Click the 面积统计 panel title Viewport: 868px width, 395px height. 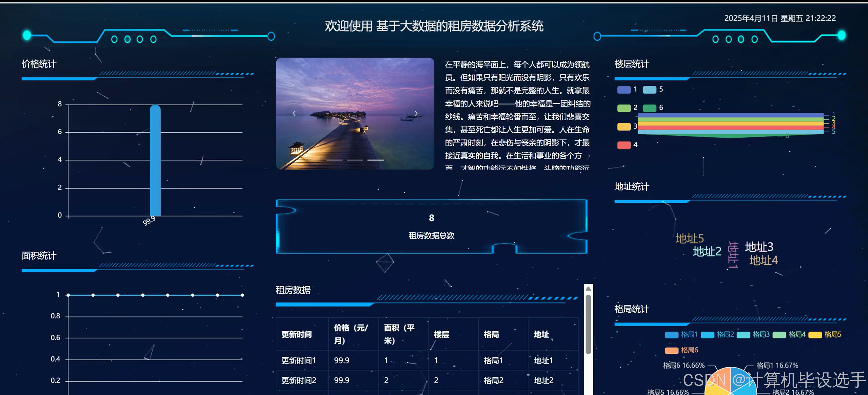pyautogui.click(x=39, y=256)
